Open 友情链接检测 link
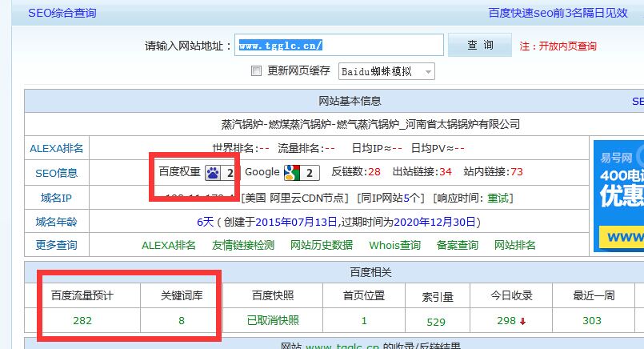Image resolution: width=644 pixels, height=349 pixels. 242,245
